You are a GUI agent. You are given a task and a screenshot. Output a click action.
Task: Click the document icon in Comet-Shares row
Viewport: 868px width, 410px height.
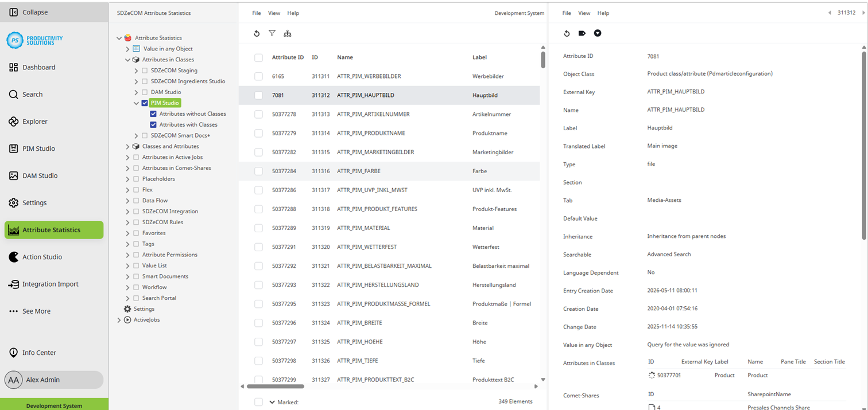[x=652, y=407]
